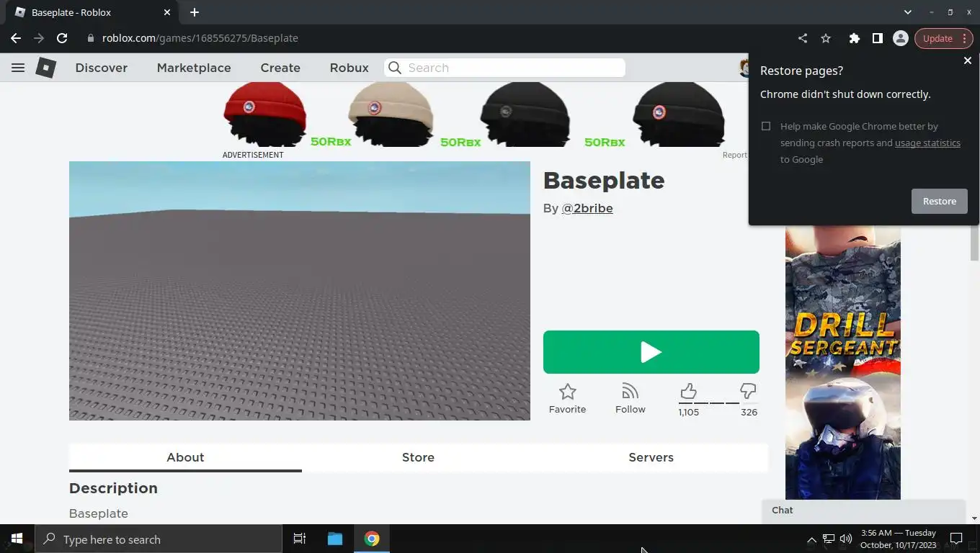Bookmark this tab with star icon
Image resolution: width=980 pixels, height=553 pixels.
coord(826,38)
